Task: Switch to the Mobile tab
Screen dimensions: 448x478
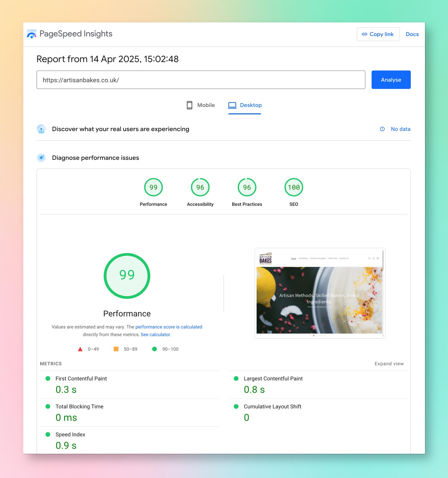Action: coord(201,105)
